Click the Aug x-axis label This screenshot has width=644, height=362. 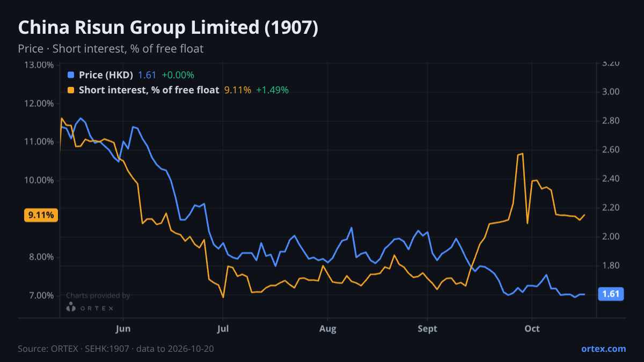coord(327,329)
